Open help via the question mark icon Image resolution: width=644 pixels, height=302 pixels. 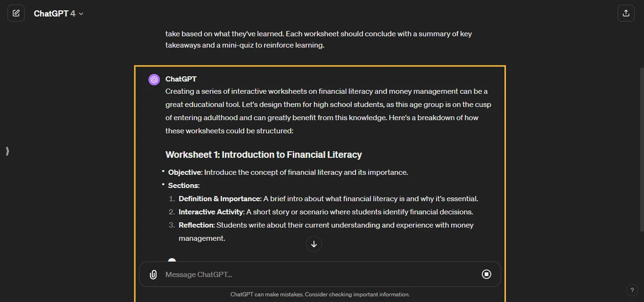(632, 290)
